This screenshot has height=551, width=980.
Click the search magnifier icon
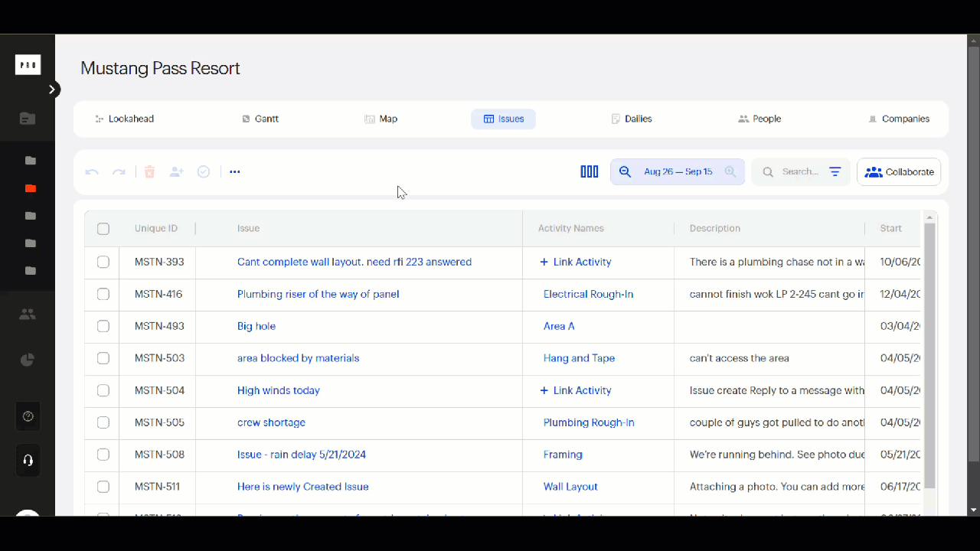pyautogui.click(x=767, y=172)
